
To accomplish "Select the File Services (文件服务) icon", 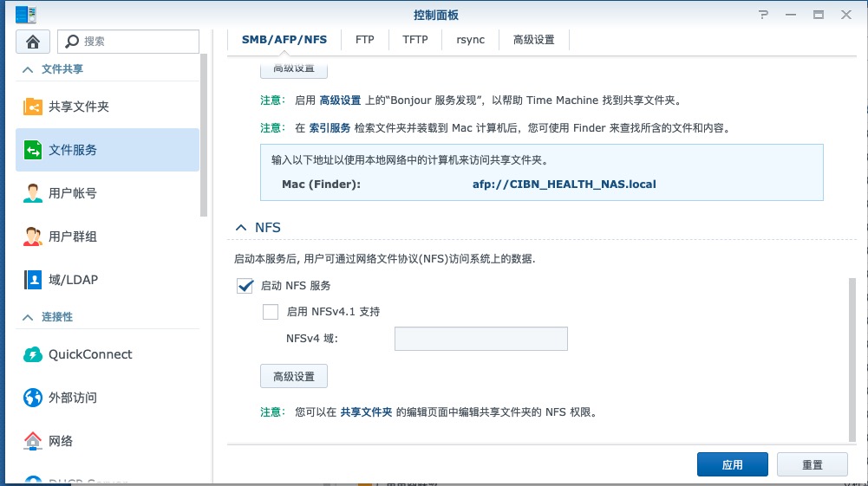I will pyautogui.click(x=33, y=150).
